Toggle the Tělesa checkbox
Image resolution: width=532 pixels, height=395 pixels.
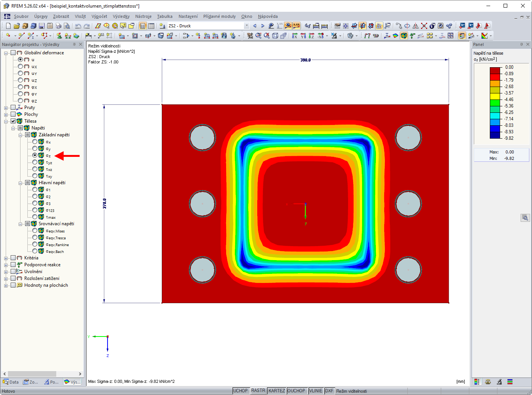pos(13,121)
